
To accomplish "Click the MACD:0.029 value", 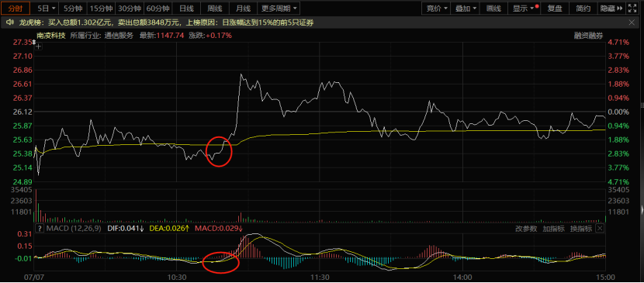I will click(220, 229).
